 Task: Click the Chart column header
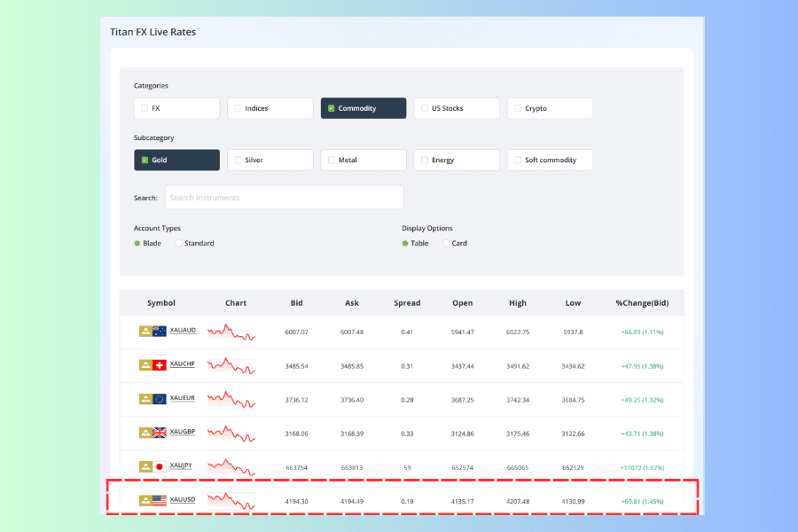pos(236,303)
